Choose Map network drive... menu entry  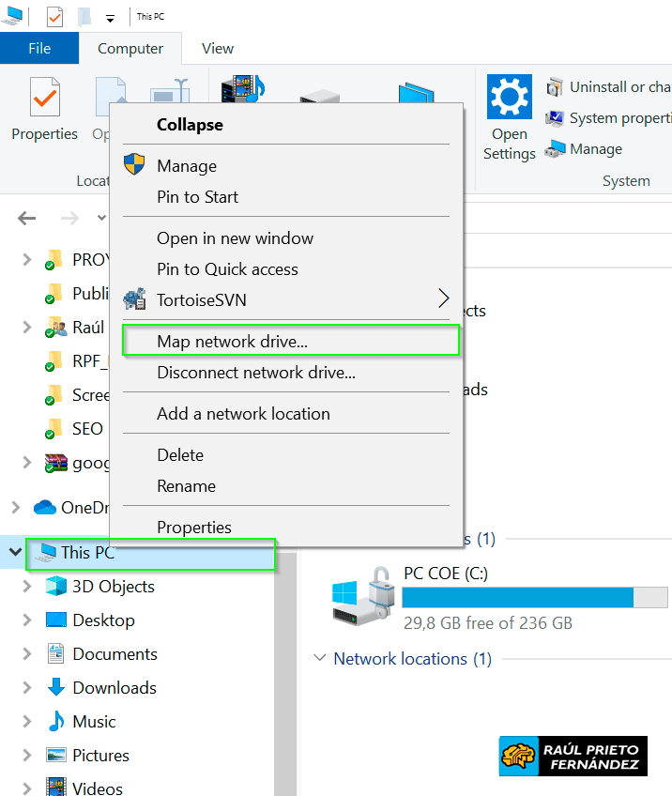232,342
